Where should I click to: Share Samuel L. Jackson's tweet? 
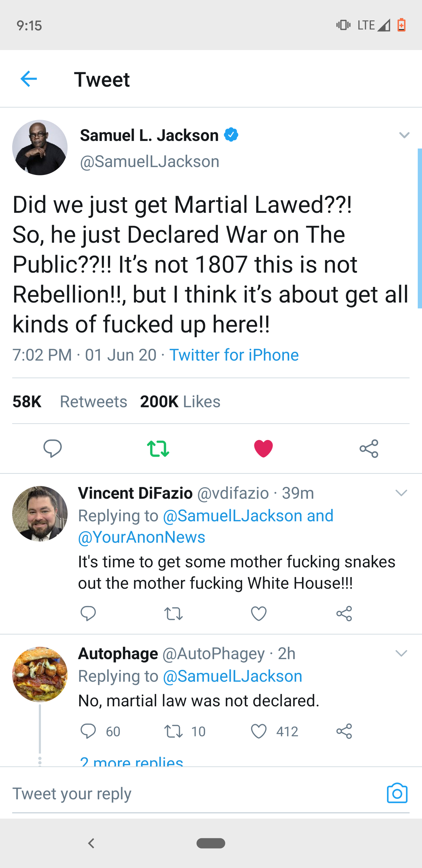[x=369, y=448]
